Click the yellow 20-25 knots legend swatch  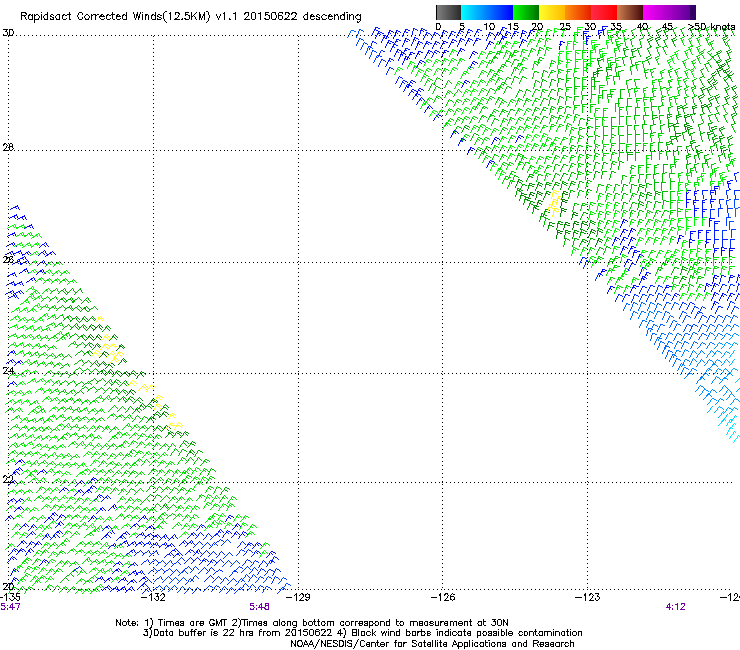[x=552, y=12]
